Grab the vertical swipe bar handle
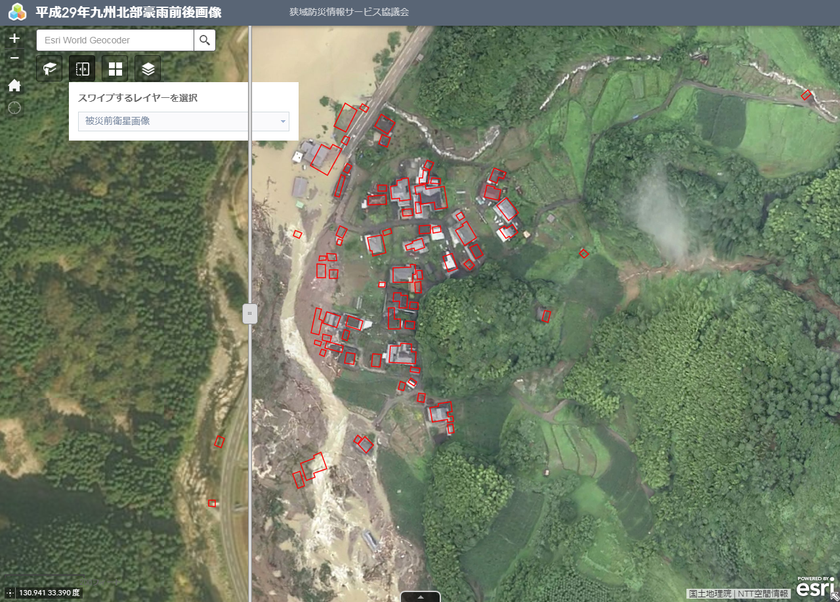 click(x=250, y=313)
